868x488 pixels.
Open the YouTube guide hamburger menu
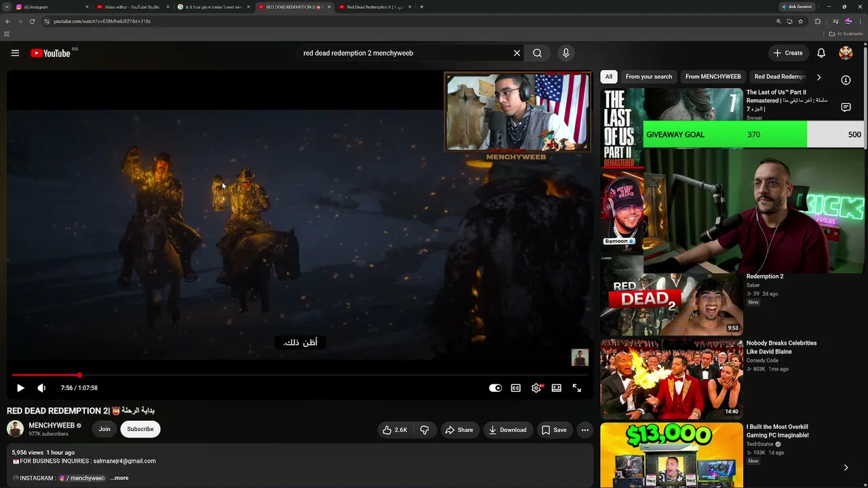click(x=15, y=53)
